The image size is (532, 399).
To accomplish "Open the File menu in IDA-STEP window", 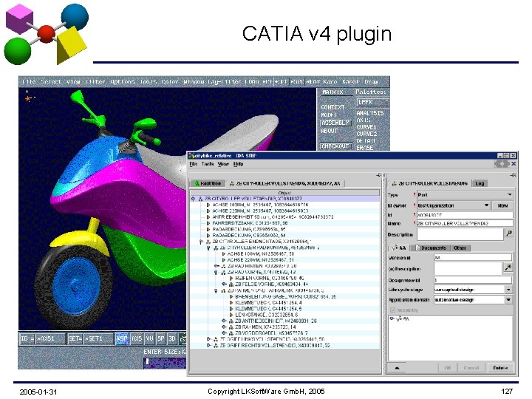I will click(194, 164).
